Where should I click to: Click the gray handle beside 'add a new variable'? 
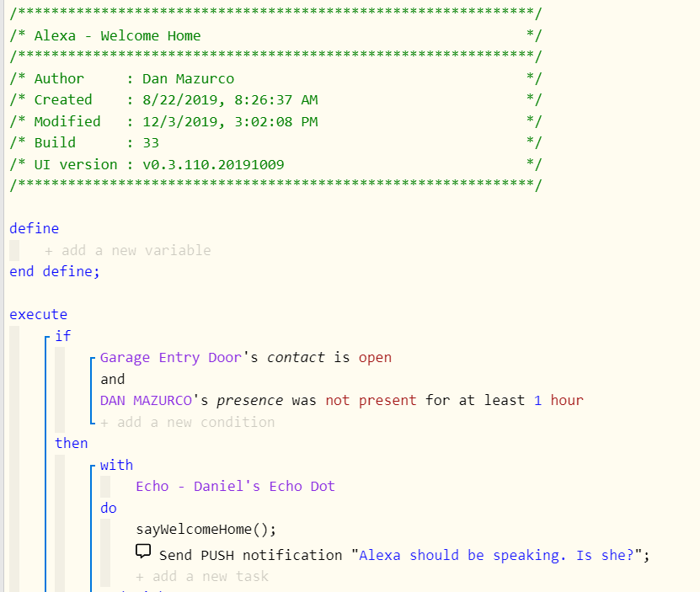pyautogui.click(x=13, y=249)
